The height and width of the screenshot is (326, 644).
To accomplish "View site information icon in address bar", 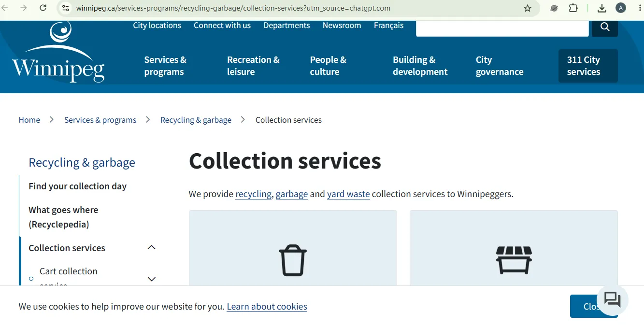I will 66,8.
